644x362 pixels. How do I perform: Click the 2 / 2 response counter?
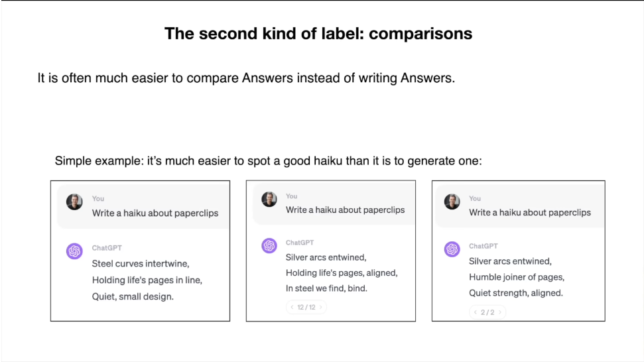(x=487, y=312)
